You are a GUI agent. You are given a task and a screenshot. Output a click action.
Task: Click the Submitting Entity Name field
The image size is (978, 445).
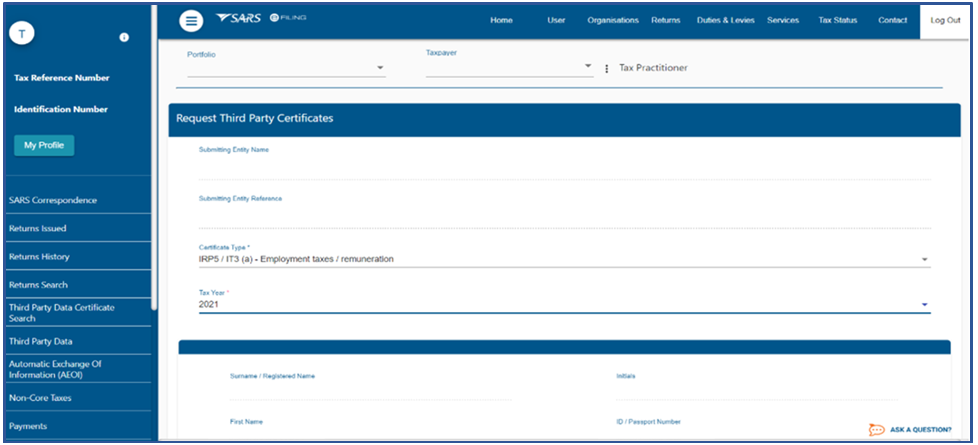564,168
